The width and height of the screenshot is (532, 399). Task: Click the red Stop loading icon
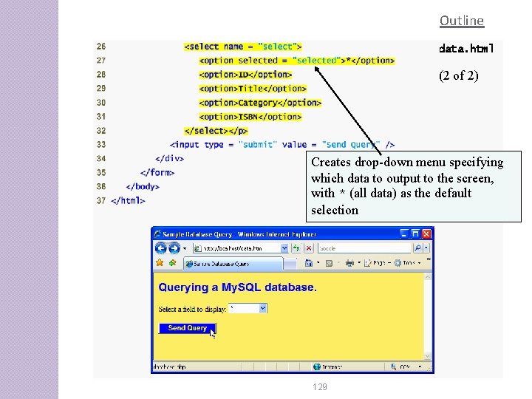coord(309,248)
